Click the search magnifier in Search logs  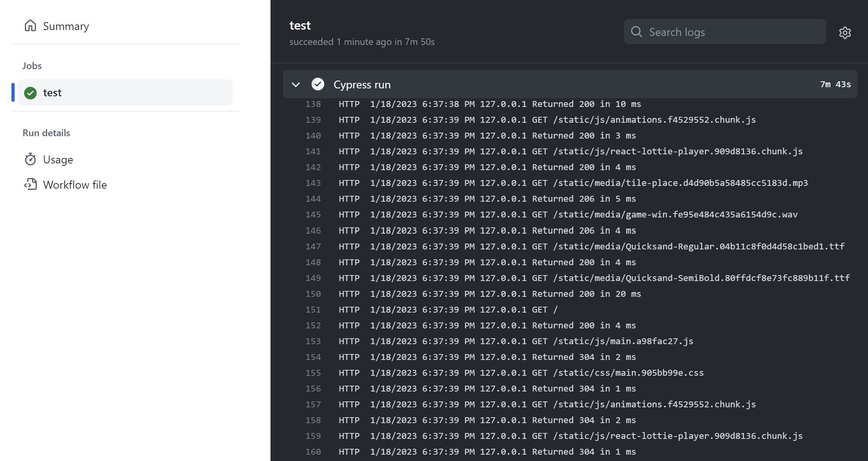tap(636, 32)
